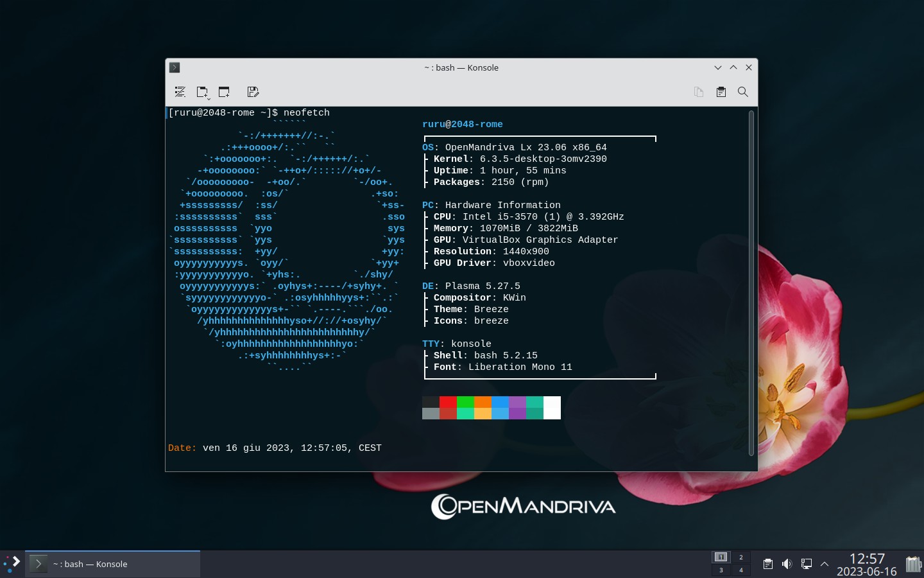Switch to virtual desktop 3

pyautogui.click(x=721, y=570)
